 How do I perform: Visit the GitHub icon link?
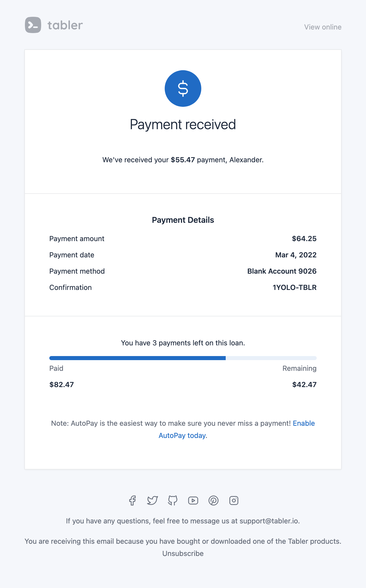(x=173, y=501)
